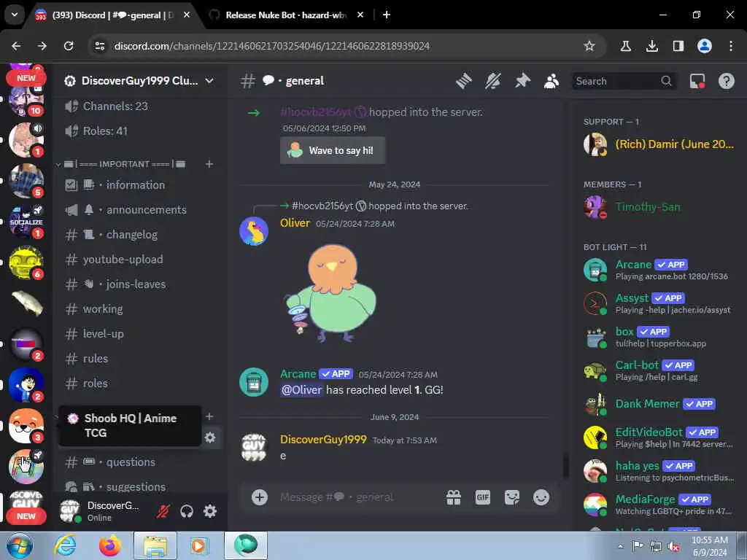Reload the page in Chrome
Viewport: 747px width, 560px height.
(x=69, y=46)
